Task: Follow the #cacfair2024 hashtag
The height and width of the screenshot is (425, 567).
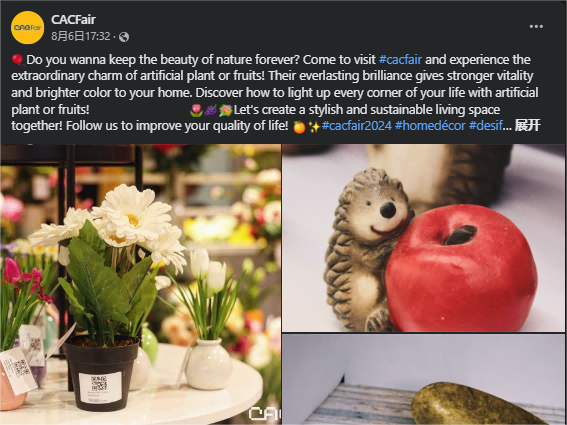Action: coord(357,126)
